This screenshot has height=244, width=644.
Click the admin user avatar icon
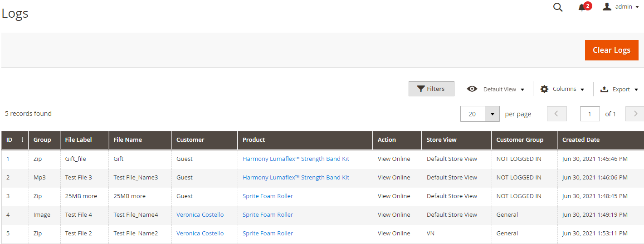point(607,6)
